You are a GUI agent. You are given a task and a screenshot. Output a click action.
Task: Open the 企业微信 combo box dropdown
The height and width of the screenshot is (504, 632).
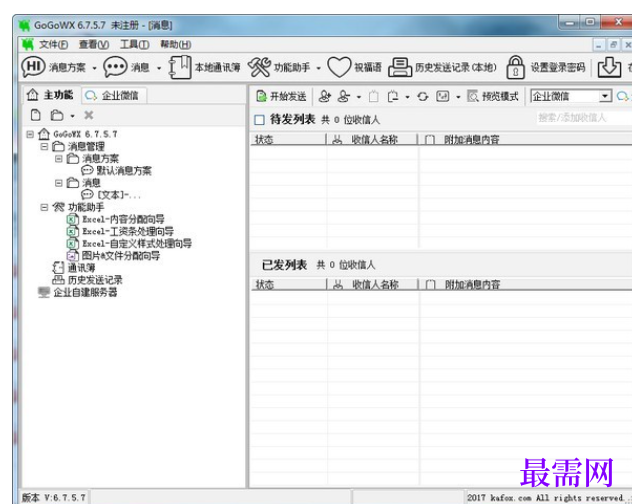[604, 96]
